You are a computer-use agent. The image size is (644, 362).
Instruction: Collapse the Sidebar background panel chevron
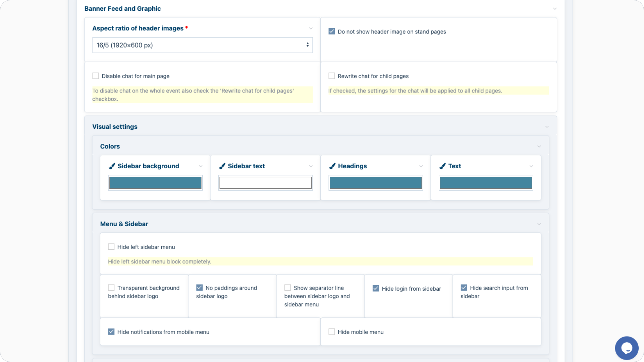[x=201, y=166]
